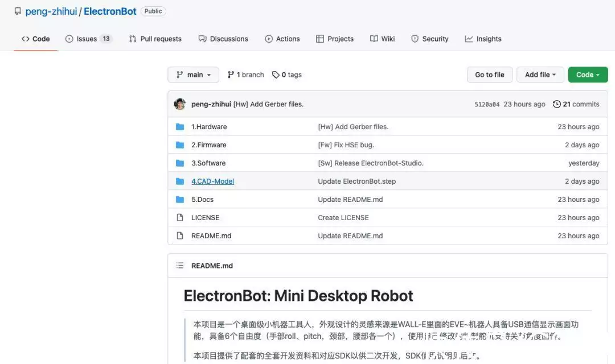
Task: Open the green Code dropdown button
Action: point(588,75)
